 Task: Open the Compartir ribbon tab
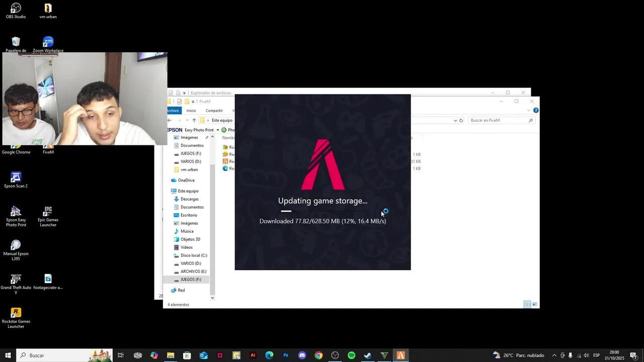214,111
